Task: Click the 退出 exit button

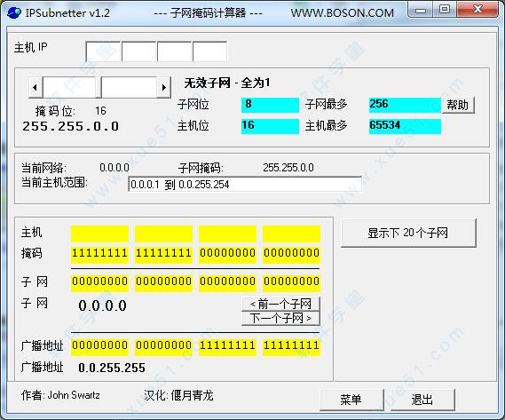Action: [x=422, y=400]
